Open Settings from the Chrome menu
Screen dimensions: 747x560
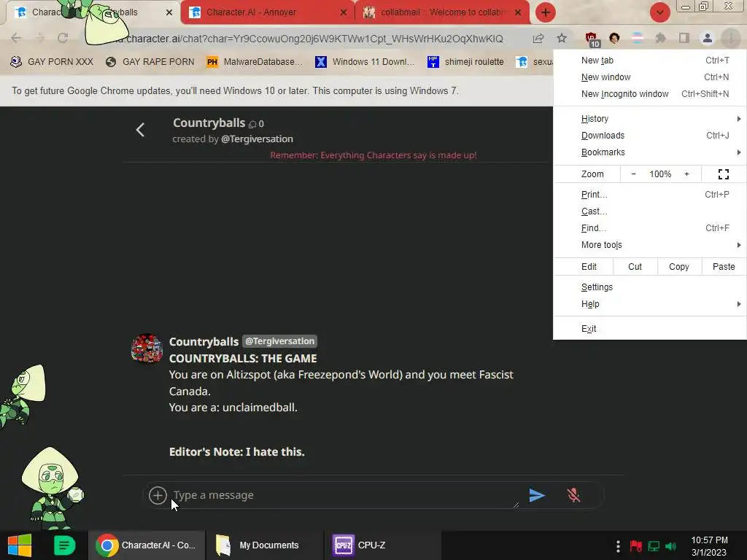tap(650, 287)
